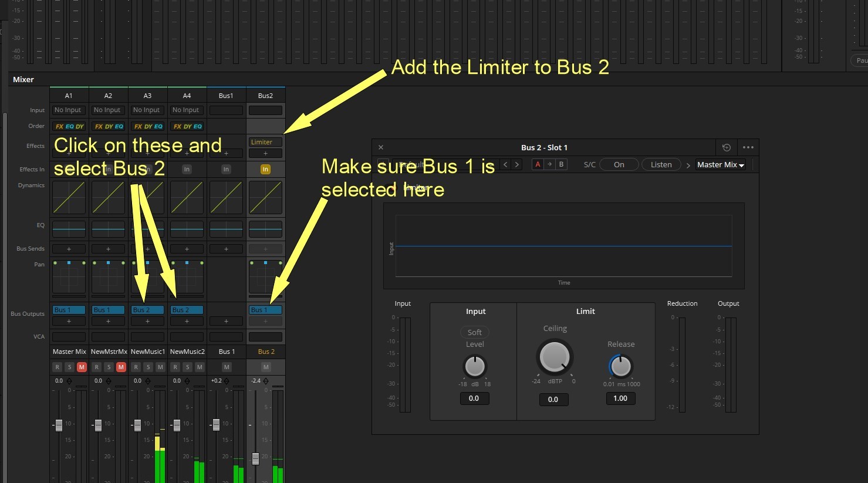
Task: Mute the NewMusic1 track
Action: (x=160, y=367)
